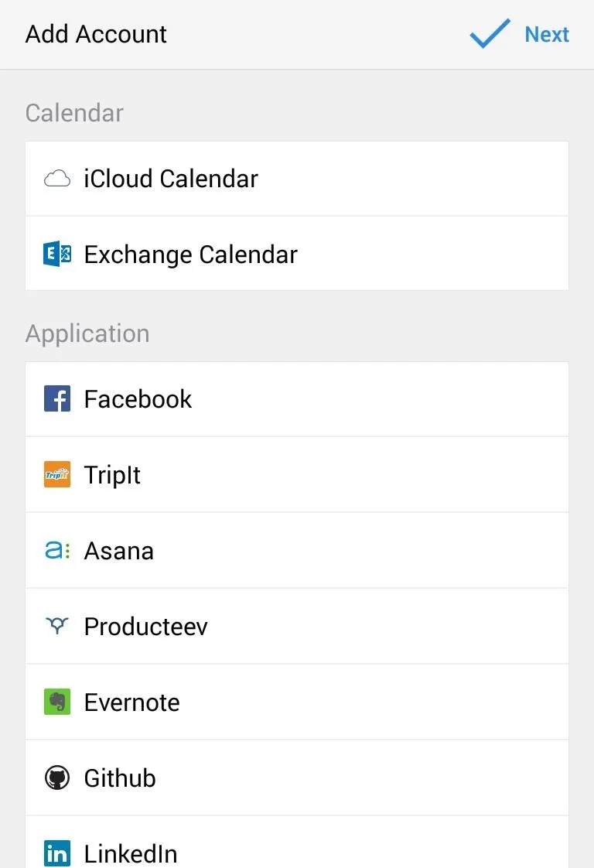Select iCloud Calendar account option
The height and width of the screenshot is (868, 594).
click(297, 179)
